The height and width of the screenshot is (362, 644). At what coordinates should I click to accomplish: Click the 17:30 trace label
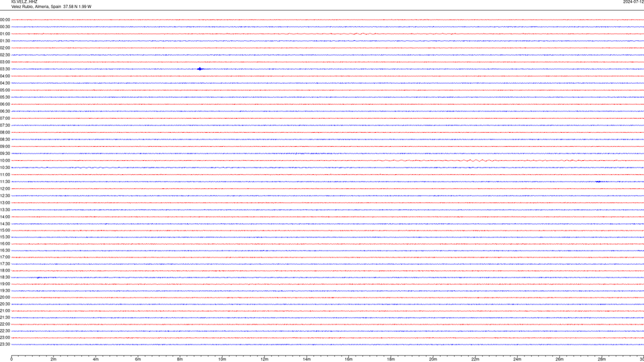[5, 264]
